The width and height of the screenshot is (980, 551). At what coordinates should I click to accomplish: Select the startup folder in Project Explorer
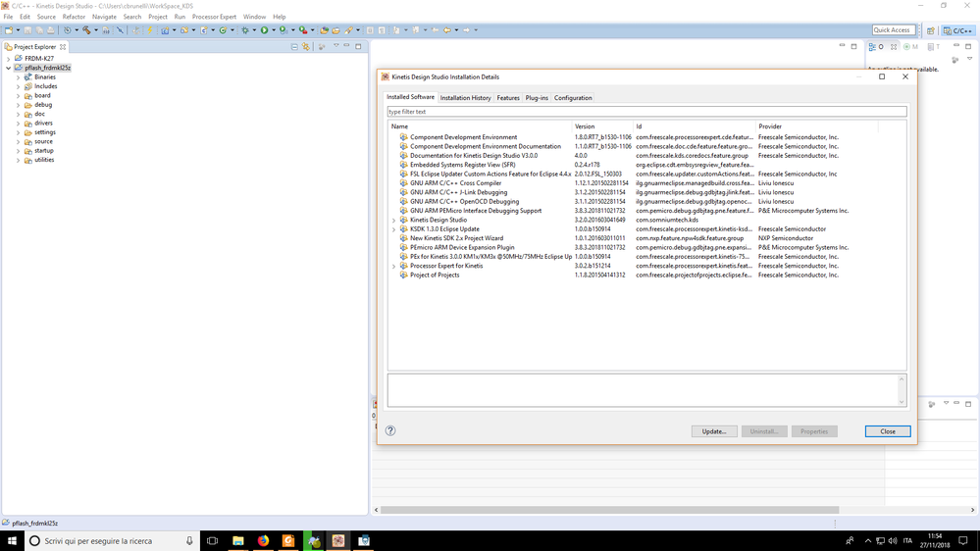[x=44, y=151]
